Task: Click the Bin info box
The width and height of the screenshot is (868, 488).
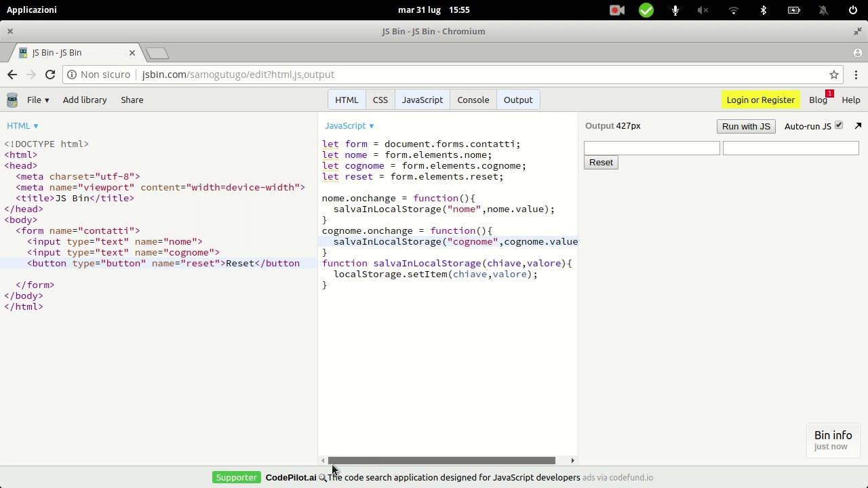Action: click(833, 439)
